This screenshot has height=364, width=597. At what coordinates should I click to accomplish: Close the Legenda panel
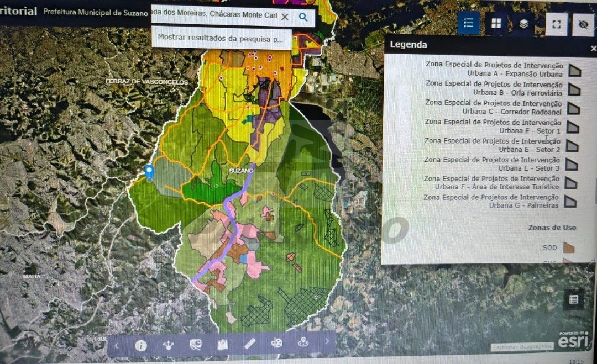[593, 49]
